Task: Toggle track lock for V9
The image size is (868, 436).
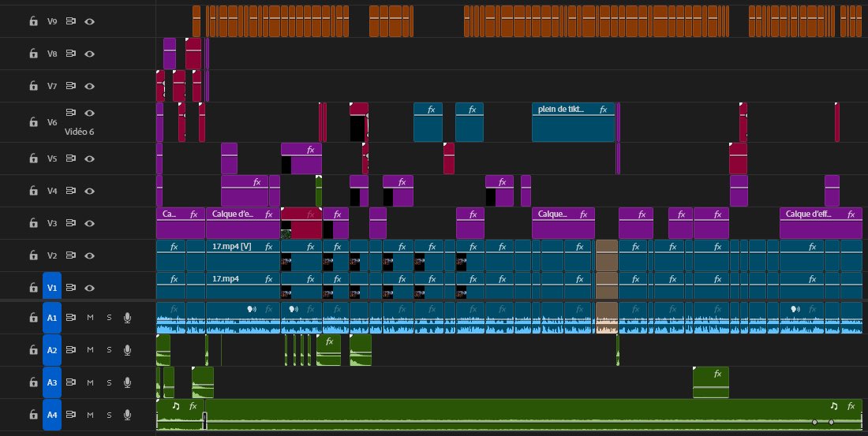Action: (x=34, y=21)
